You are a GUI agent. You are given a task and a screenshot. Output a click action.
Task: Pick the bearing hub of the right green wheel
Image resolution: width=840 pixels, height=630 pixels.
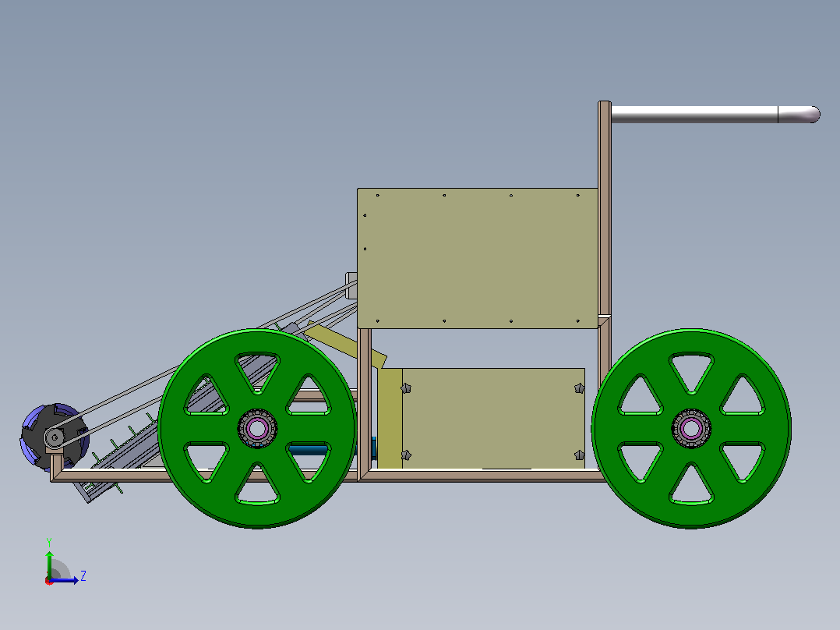[x=691, y=428]
